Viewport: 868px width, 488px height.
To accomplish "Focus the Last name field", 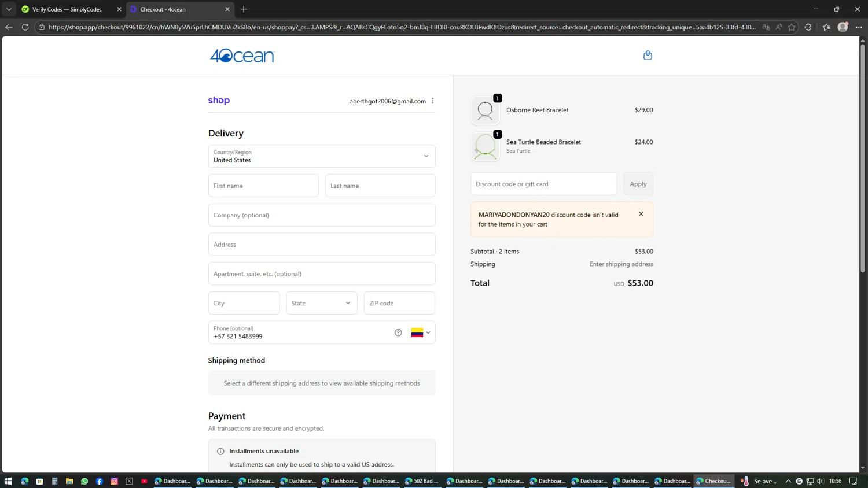I will (x=380, y=186).
